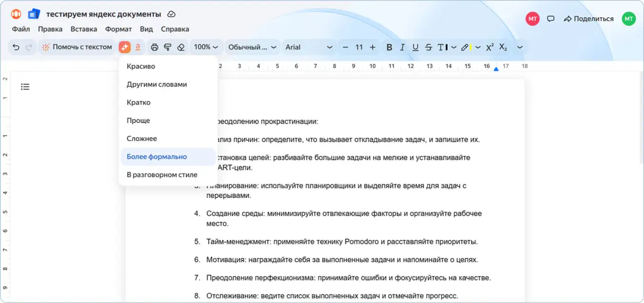This screenshot has width=644, height=303.
Task: Open spell check with the red 'a' icon
Action: pyautogui.click(x=138, y=47)
